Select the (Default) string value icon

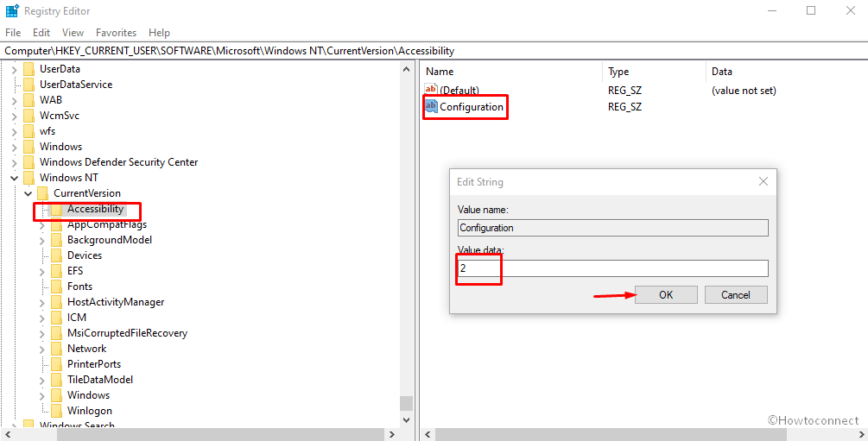431,90
